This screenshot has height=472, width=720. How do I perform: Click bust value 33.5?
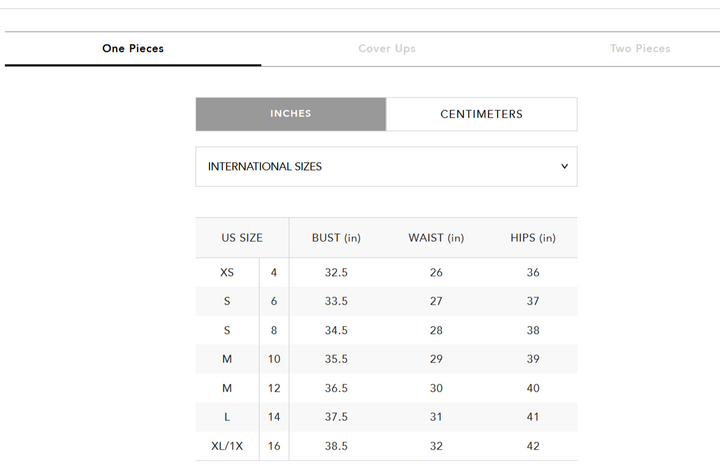(x=336, y=301)
